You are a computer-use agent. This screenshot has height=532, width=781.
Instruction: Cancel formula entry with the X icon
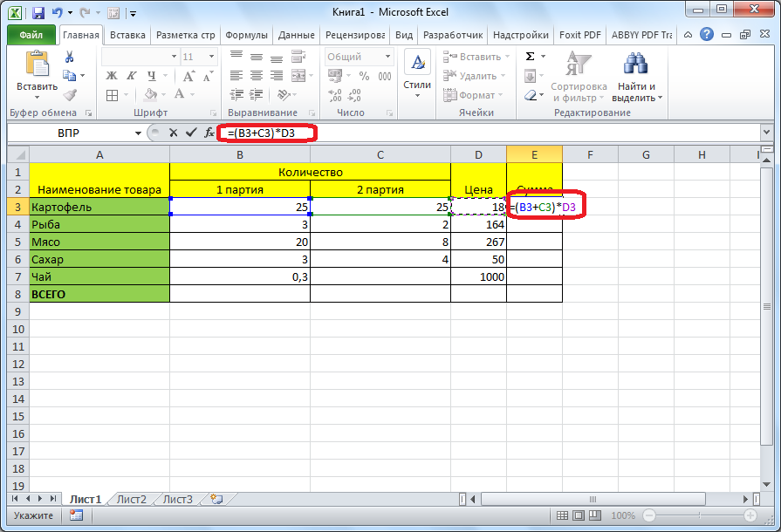point(173,133)
